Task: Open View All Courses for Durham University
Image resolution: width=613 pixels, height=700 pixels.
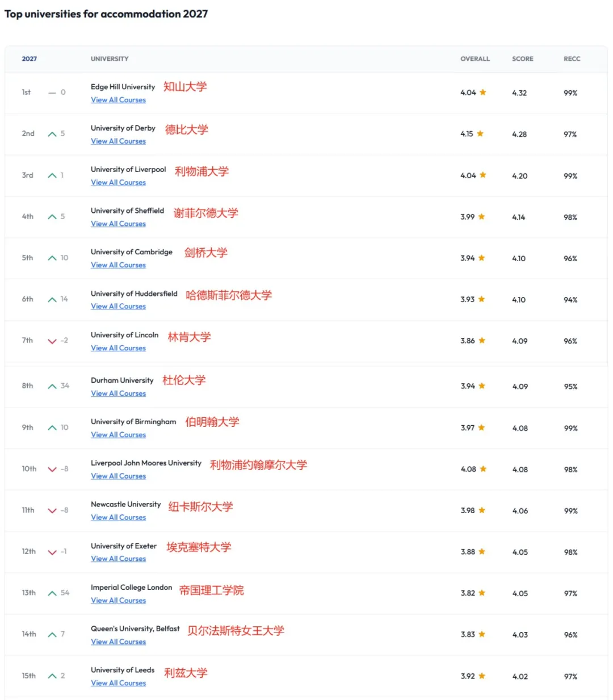Action: (x=118, y=393)
